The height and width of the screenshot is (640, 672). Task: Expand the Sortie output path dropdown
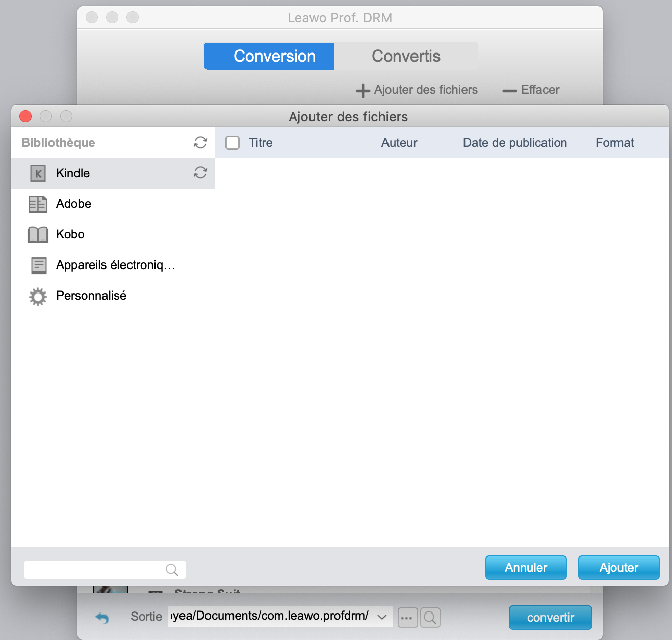tap(382, 617)
